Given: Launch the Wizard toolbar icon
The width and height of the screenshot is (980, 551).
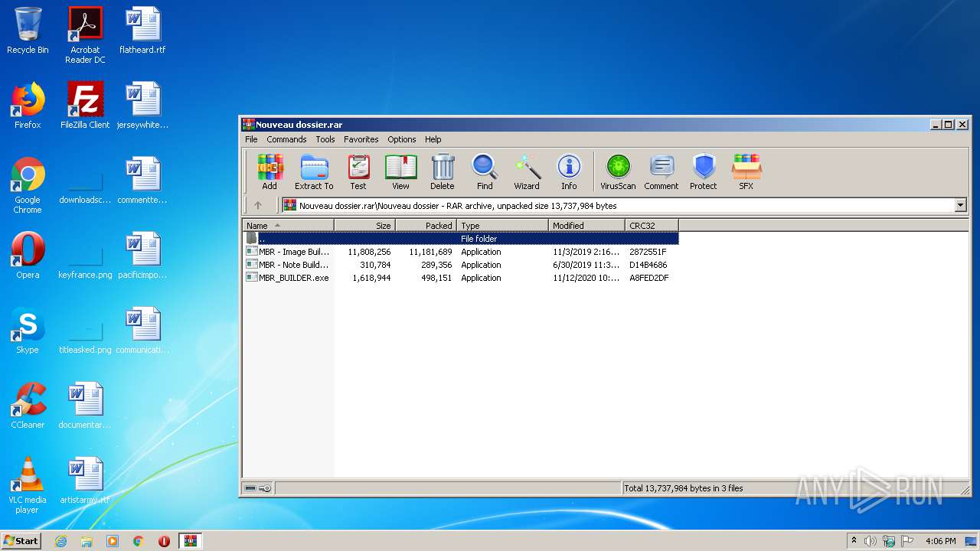Looking at the screenshot, I should tap(527, 172).
